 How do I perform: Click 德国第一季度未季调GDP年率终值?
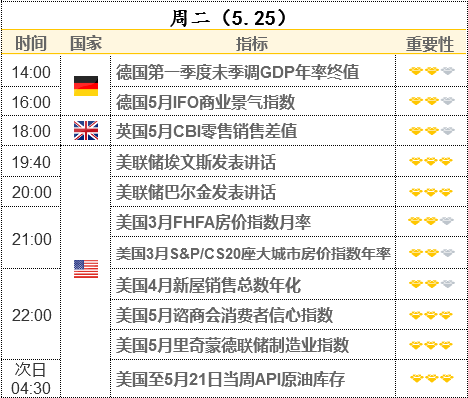tap(237, 72)
